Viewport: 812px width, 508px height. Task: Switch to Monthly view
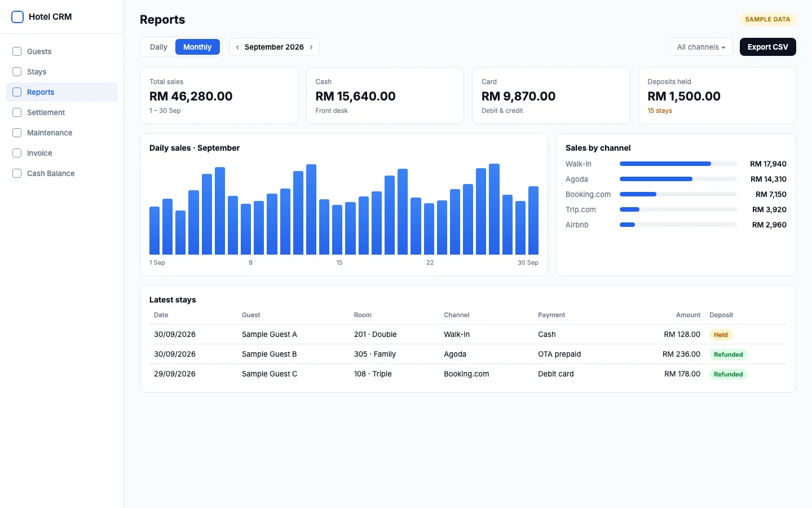click(197, 47)
